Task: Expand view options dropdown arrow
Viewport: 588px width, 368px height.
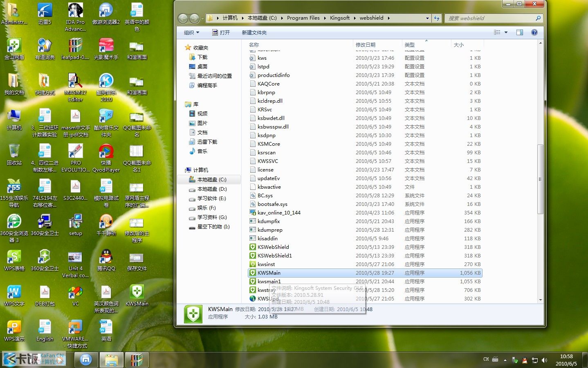Action: pos(506,32)
